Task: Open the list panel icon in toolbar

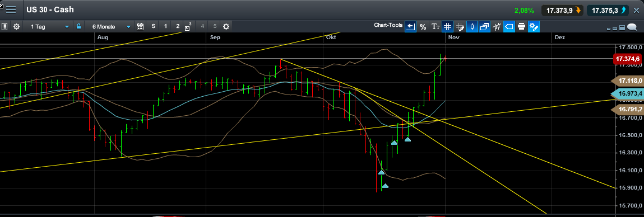Action: [x=4, y=27]
